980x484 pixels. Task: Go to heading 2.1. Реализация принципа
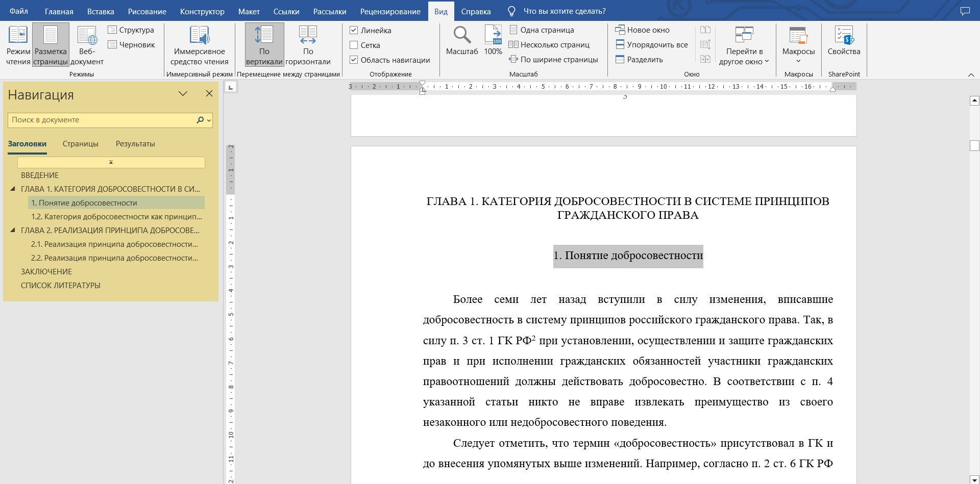114,244
